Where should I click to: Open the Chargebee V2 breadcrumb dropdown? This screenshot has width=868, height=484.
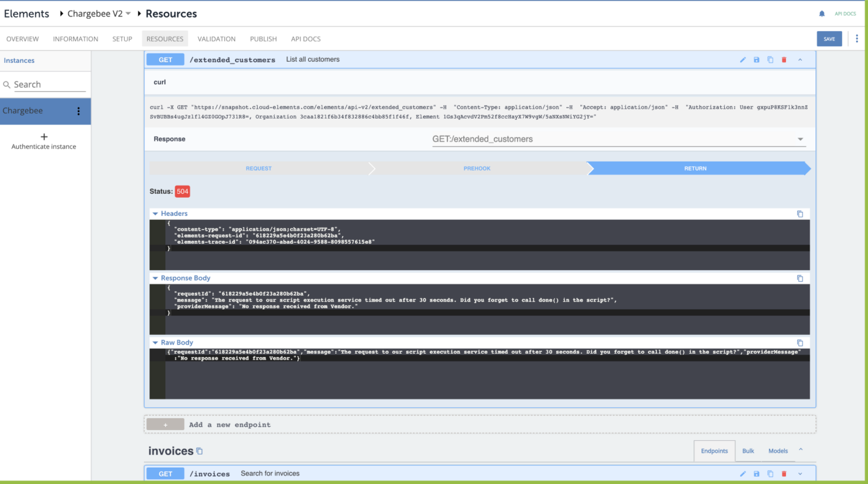[129, 14]
